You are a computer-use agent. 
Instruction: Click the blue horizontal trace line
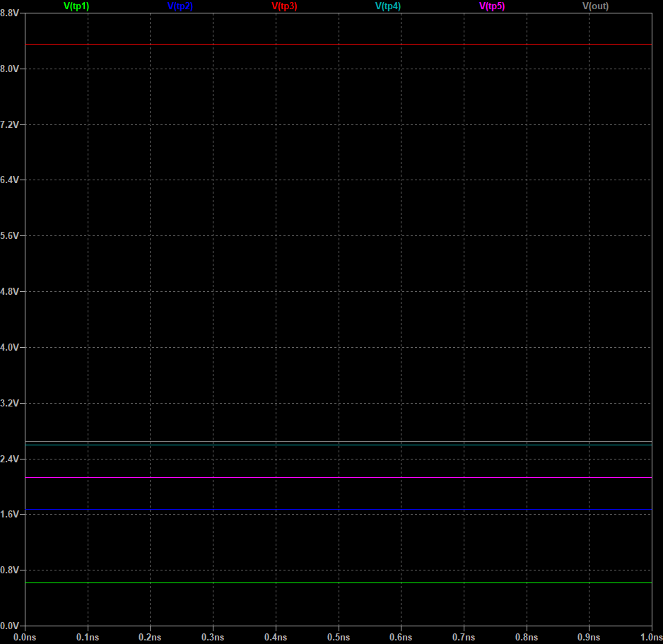pos(338,510)
